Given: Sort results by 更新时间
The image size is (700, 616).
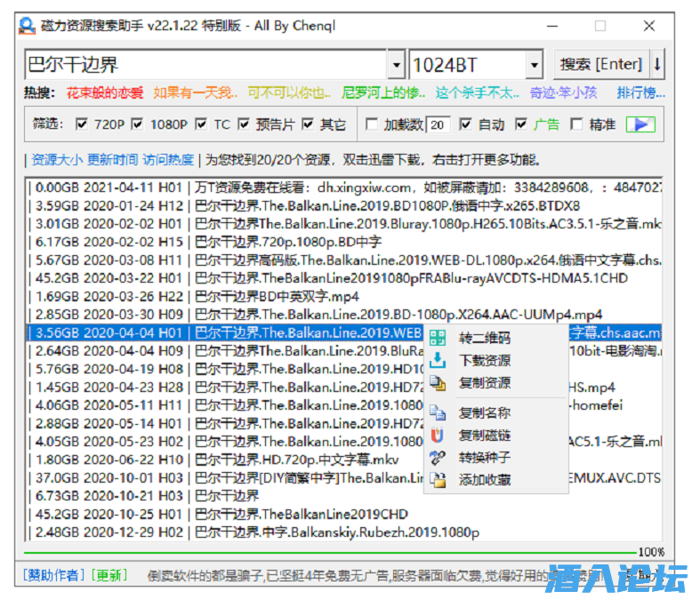Looking at the screenshot, I should [112, 160].
